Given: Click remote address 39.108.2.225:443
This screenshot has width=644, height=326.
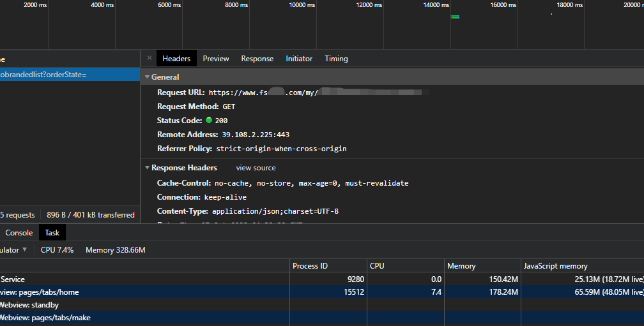Looking at the screenshot, I should click(256, 135).
